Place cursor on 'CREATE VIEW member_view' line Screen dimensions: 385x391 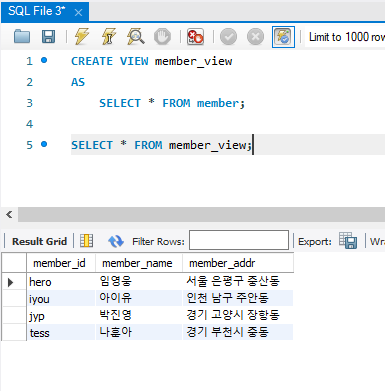(152, 61)
